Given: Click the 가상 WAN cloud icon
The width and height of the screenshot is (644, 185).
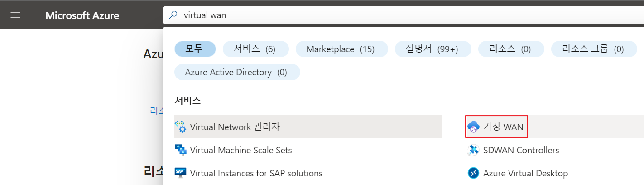Looking at the screenshot, I should click(473, 127).
